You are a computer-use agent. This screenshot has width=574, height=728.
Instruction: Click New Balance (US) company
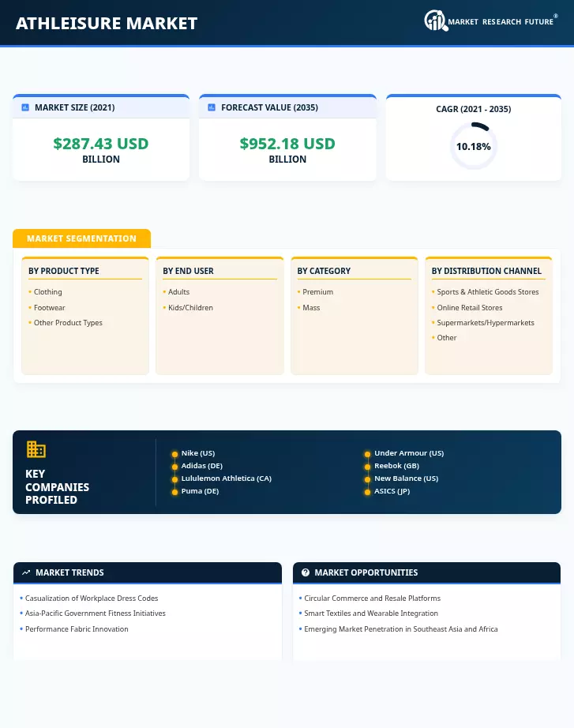click(406, 478)
